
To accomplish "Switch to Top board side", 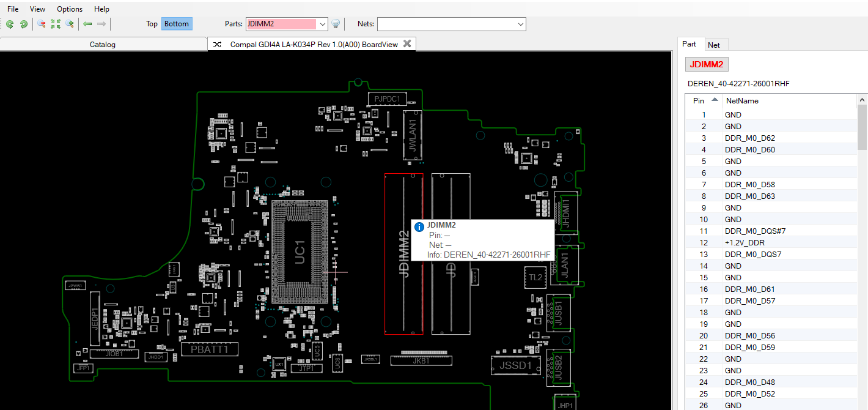I will pyautogui.click(x=152, y=24).
